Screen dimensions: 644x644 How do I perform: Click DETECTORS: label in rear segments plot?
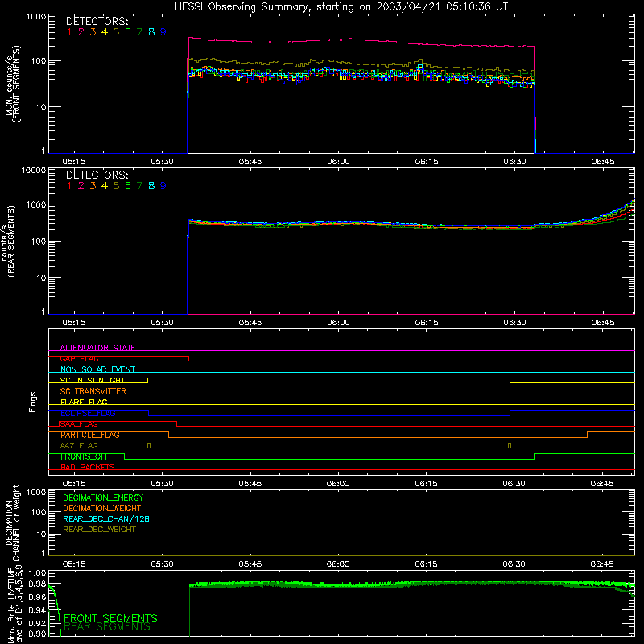[x=97, y=175]
